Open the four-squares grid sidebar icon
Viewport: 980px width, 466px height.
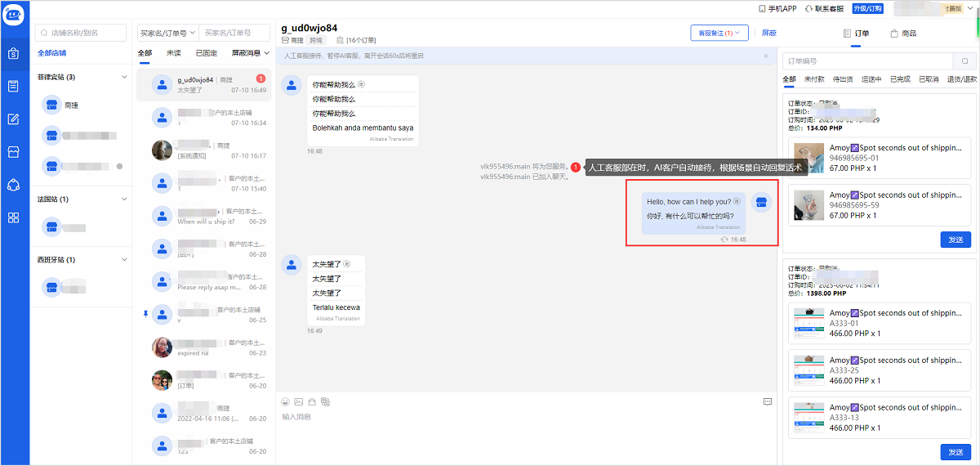14,217
